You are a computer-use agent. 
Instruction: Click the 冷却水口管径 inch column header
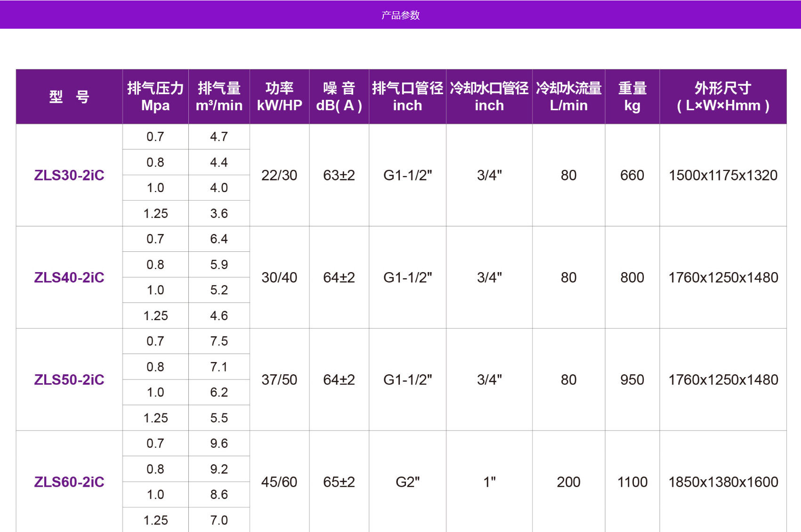pyautogui.click(x=489, y=97)
